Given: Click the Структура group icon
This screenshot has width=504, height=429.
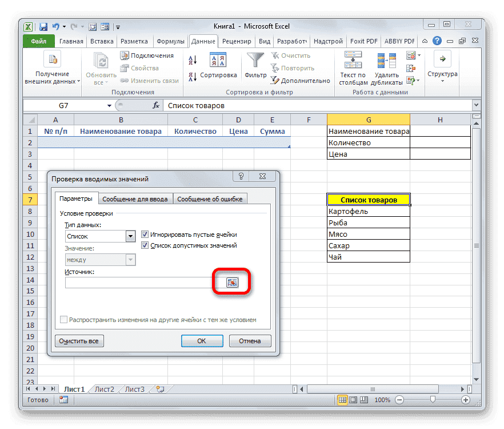Looking at the screenshot, I should pos(443,60).
